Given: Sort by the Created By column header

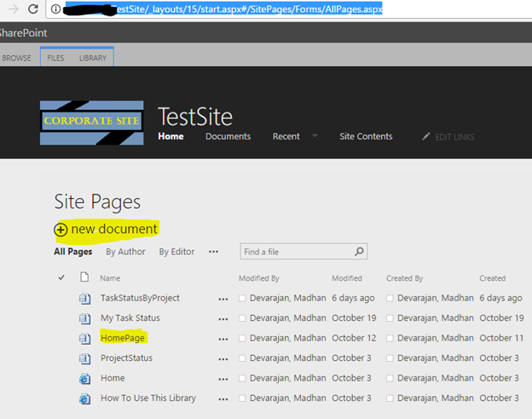Looking at the screenshot, I should pyautogui.click(x=404, y=278).
